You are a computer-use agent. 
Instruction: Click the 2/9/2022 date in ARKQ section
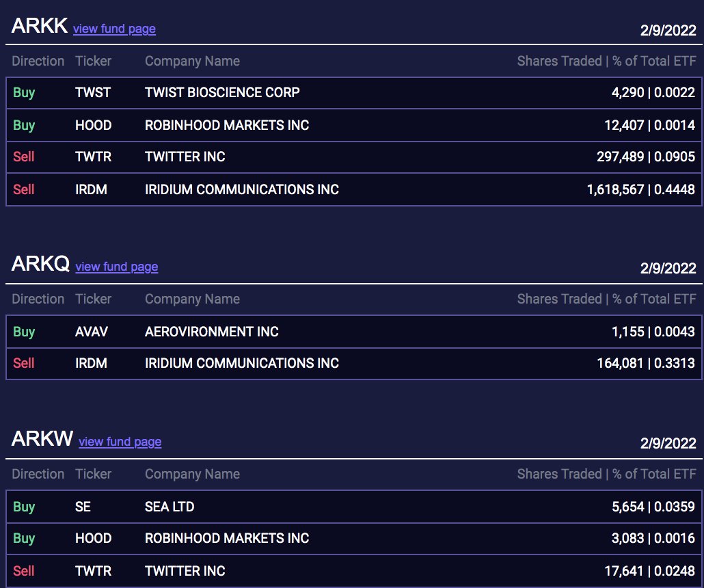click(x=668, y=269)
